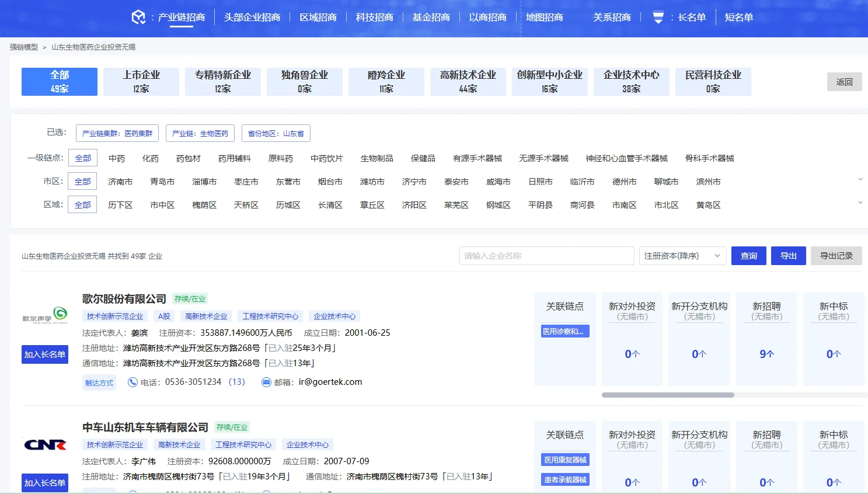Open 地图招商 in top navigation
Viewport: 868px width, 494px height.
click(545, 18)
